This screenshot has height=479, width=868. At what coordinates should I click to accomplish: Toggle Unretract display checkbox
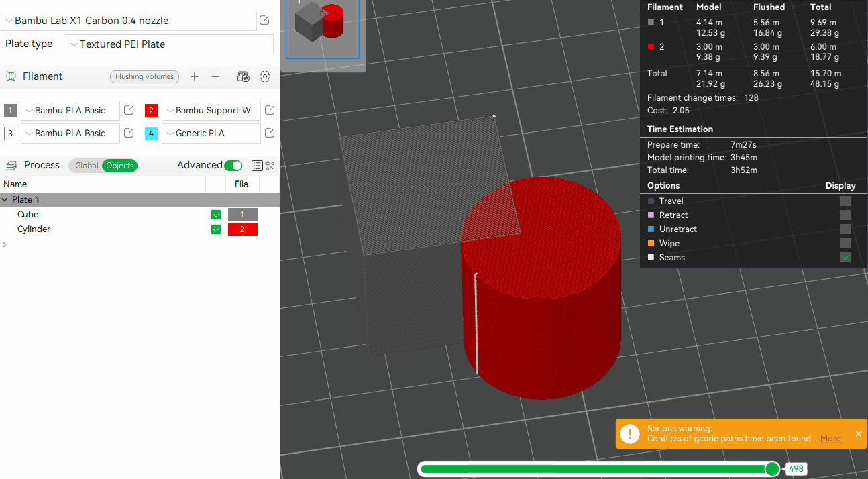coord(845,229)
